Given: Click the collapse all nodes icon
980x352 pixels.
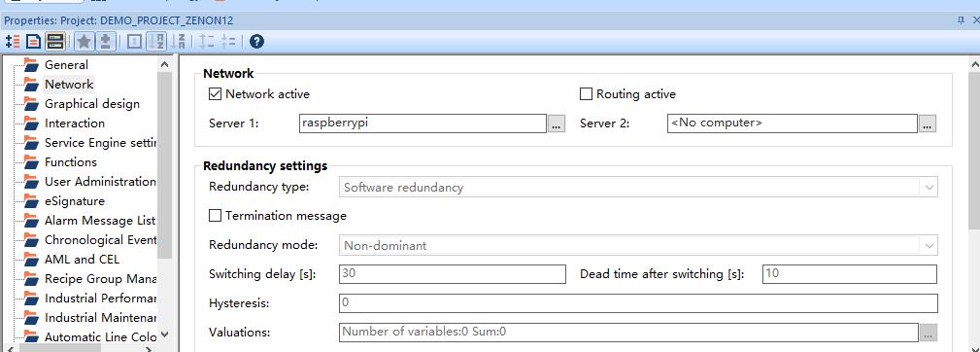Looking at the screenshot, I should tap(228, 42).
